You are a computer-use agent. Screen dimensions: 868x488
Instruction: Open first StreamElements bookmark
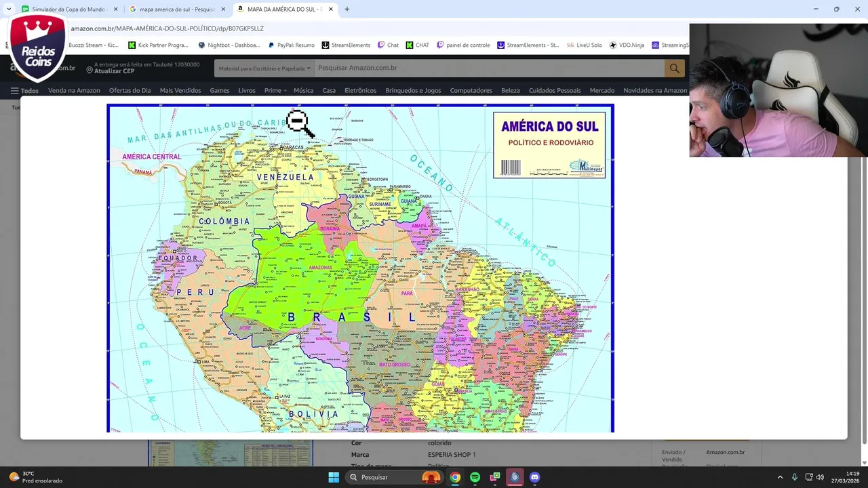pos(346,45)
